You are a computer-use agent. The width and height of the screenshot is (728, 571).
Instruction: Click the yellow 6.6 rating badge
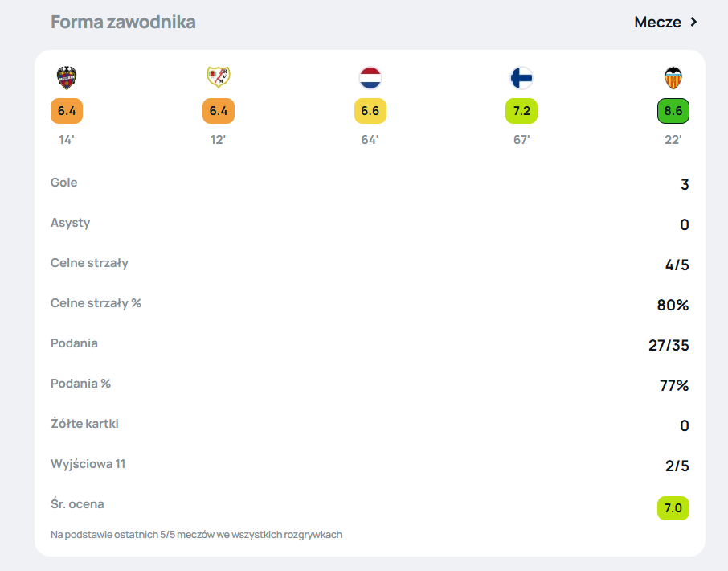370,111
